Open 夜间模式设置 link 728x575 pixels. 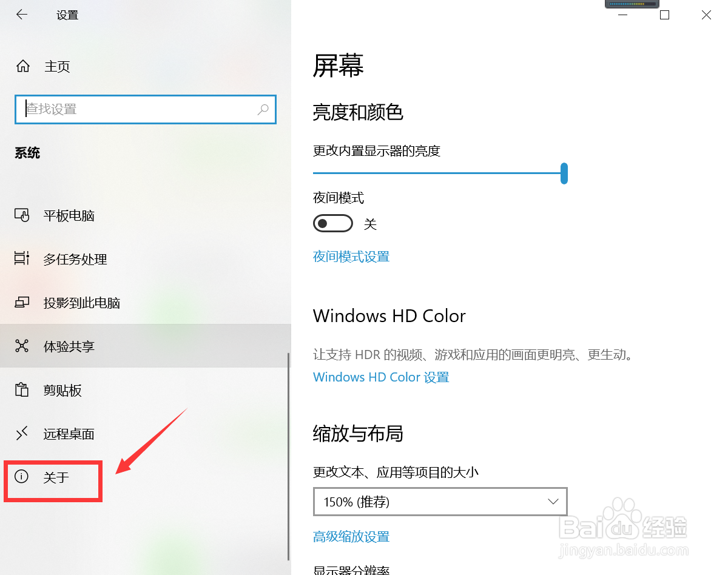[x=351, y=257]
